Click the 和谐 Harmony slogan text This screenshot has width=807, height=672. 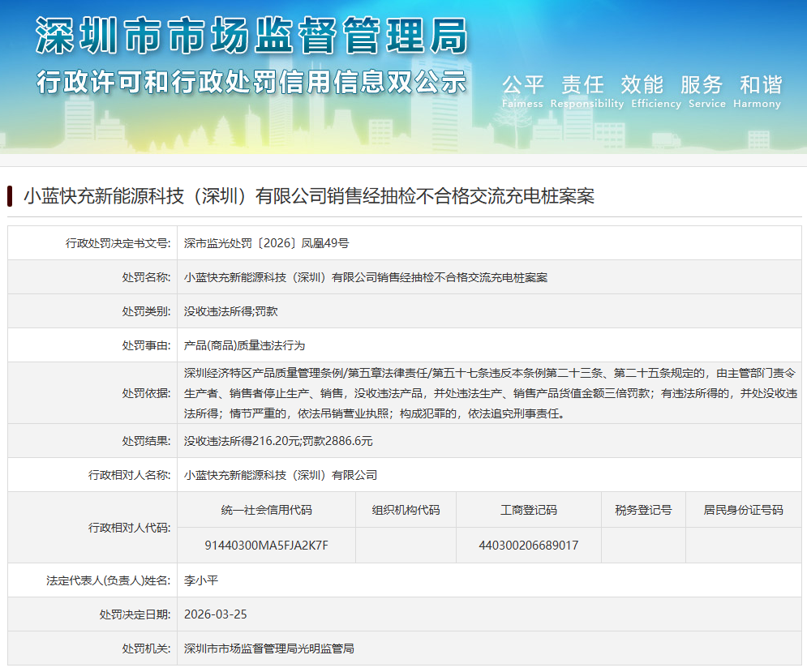[761, 85]
